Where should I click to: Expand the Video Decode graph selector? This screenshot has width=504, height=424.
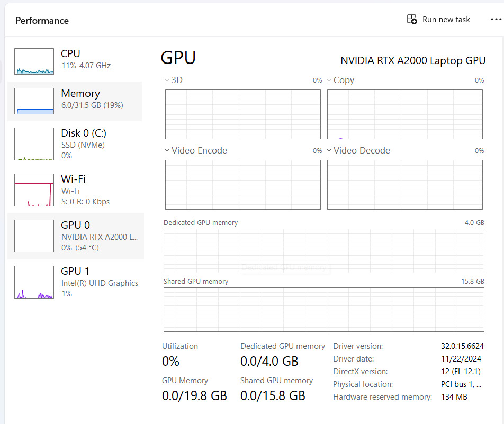pos(329,150)
